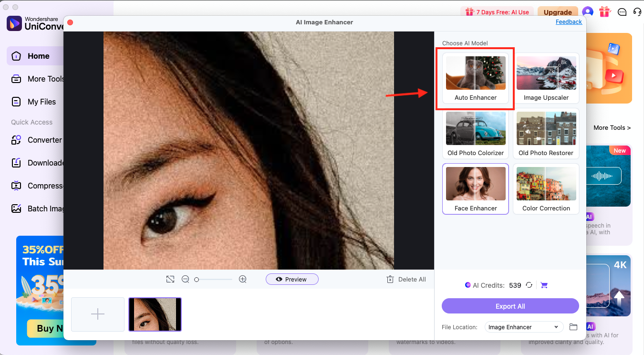
Task: Click the zoom out magnifier icon
Action: (185, 279)
